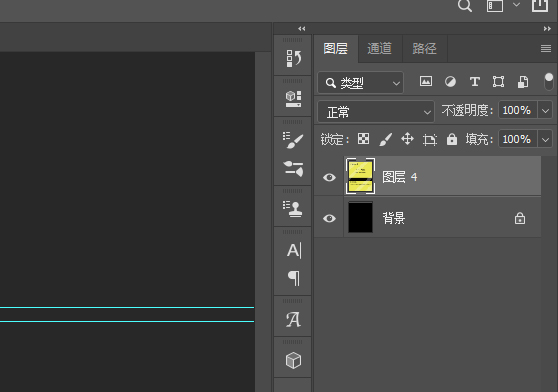
Task: Toggle visibility of 背景 layer
Action: click(329, 218)
